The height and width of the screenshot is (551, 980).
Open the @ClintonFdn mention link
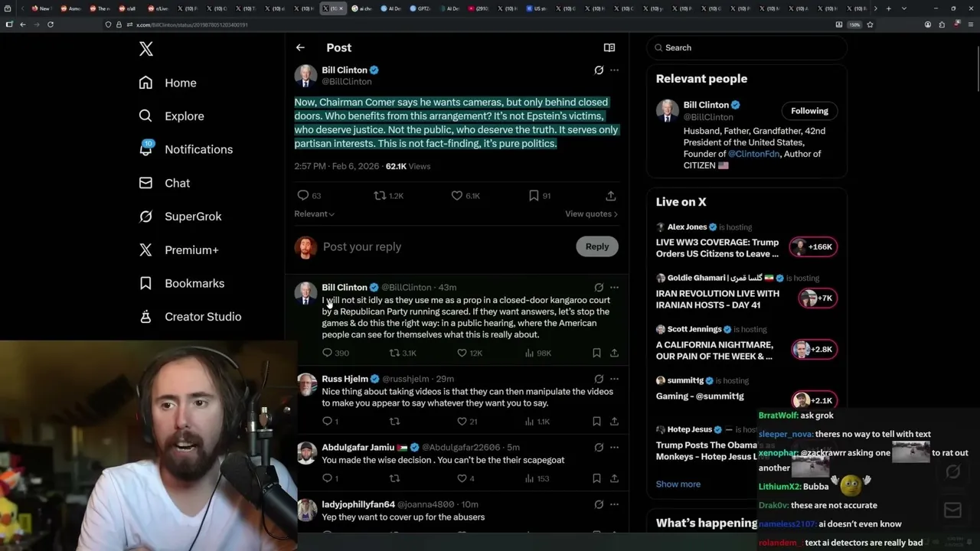(x=753, y=154)
